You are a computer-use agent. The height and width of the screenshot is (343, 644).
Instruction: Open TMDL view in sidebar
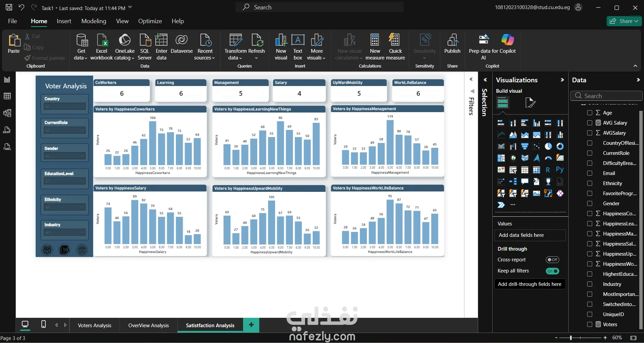point(7,146)
